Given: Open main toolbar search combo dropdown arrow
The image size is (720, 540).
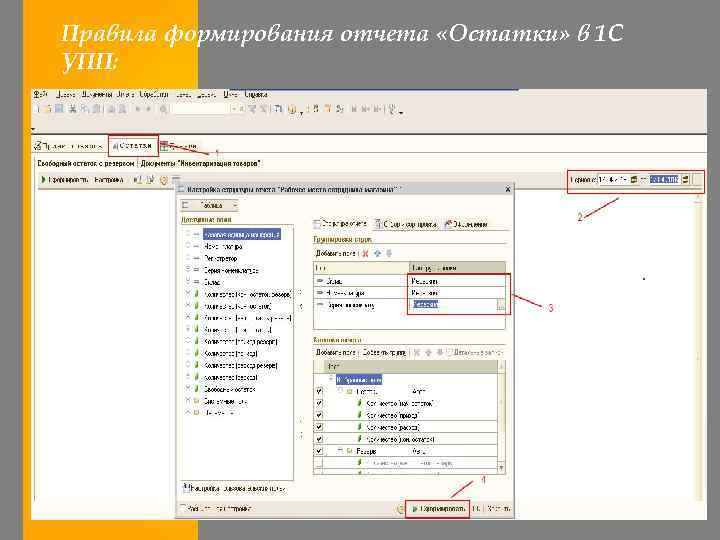Looking at the screenshot, I should pyautogui.click(x=234, y=109).
